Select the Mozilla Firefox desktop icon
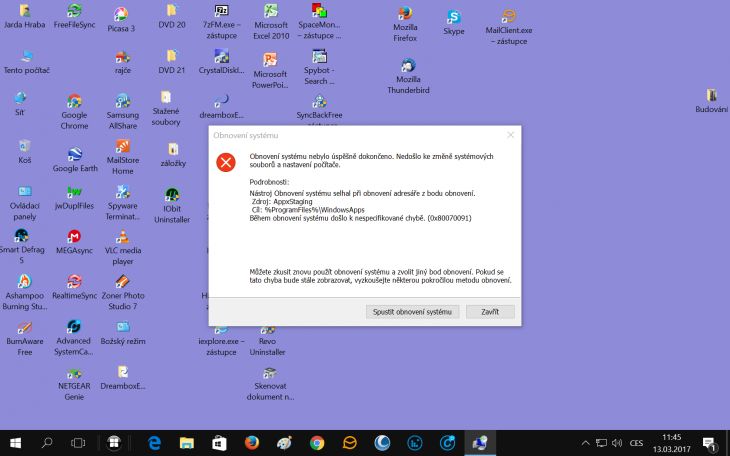This screenshot has height=456, width=730. [405, 25]
